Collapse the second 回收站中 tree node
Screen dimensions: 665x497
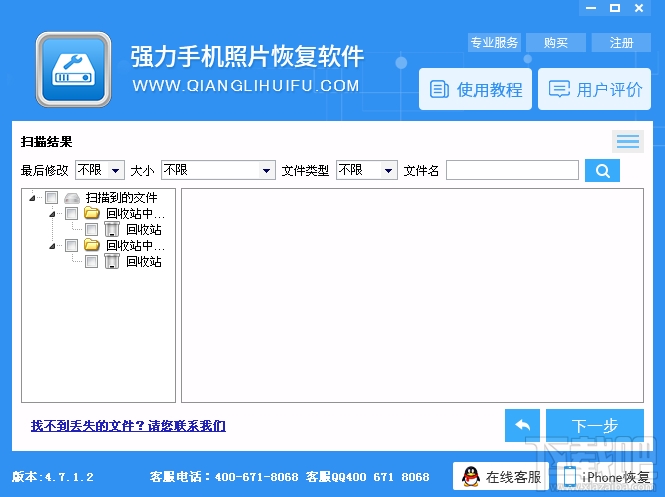click(52, 246)
